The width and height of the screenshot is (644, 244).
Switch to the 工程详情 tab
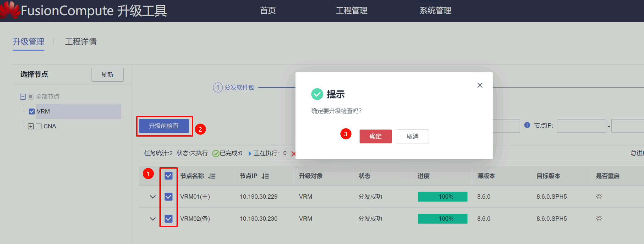click(x=81, y=42)
